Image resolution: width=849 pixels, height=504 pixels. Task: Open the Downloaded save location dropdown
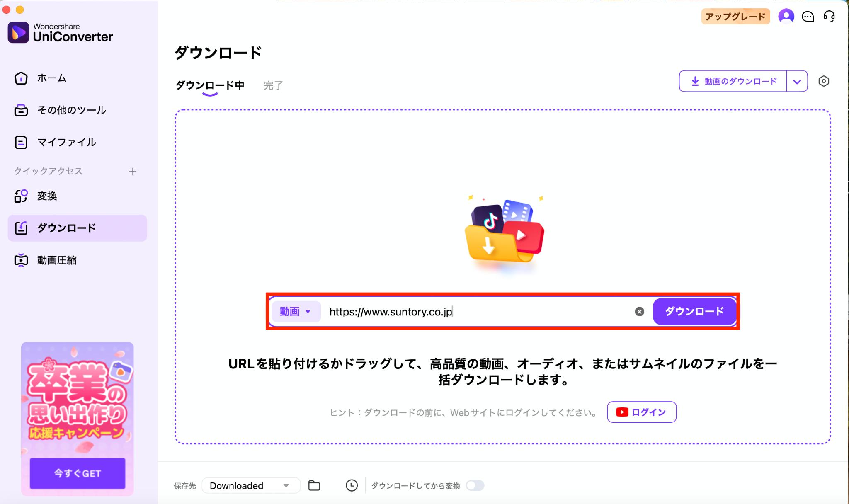click(x=251, y=486)
